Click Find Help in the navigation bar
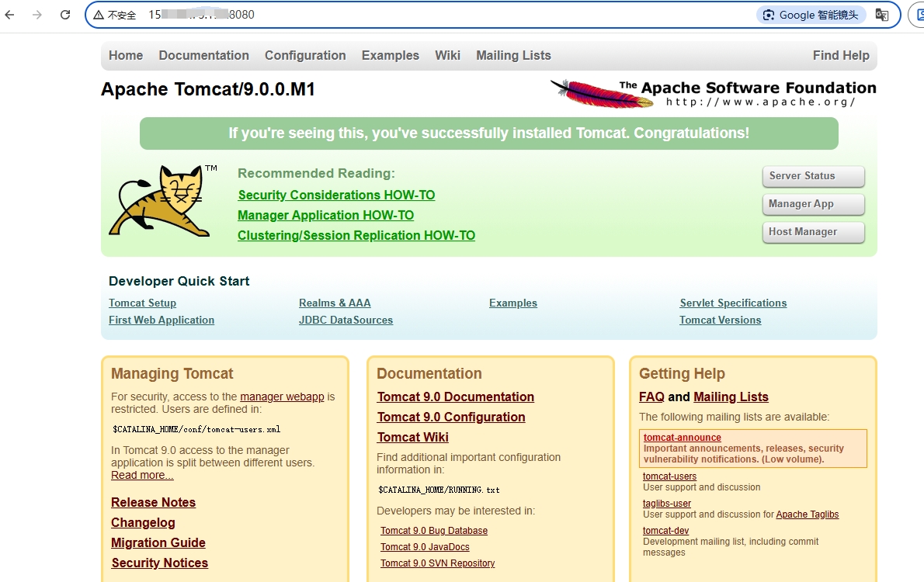Screen dimensions: 924x582 (x=841, y=55)
